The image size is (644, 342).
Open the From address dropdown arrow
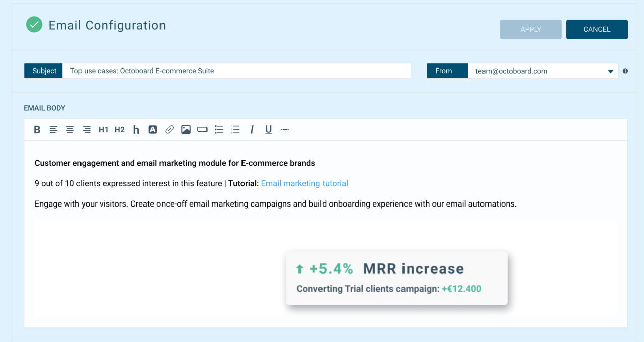point(611,71)
